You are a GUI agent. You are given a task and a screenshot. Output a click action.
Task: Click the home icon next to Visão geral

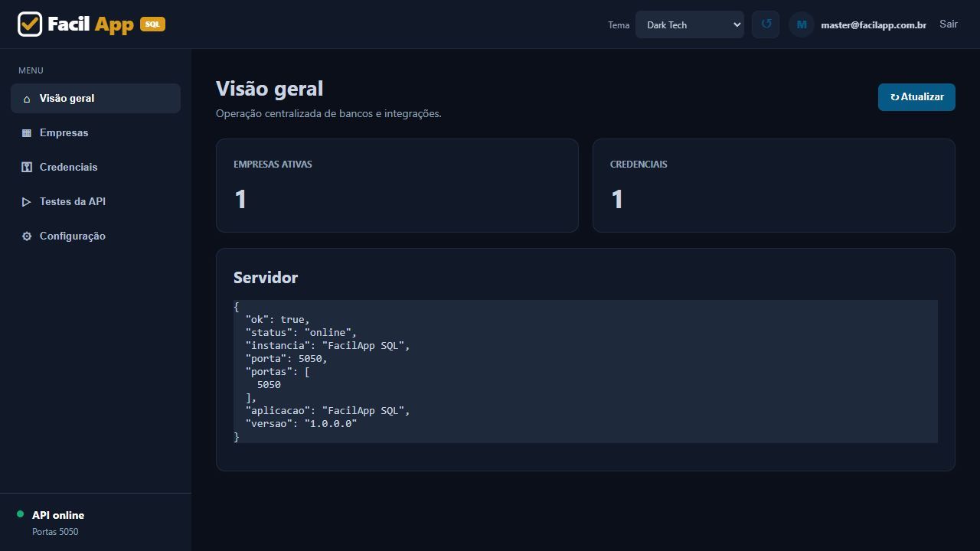(x=27, y=99)
